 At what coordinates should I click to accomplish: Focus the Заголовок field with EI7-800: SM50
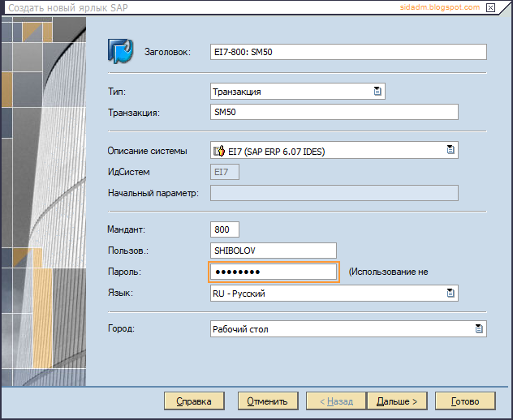pyautogui.click(x=348, y=52)
